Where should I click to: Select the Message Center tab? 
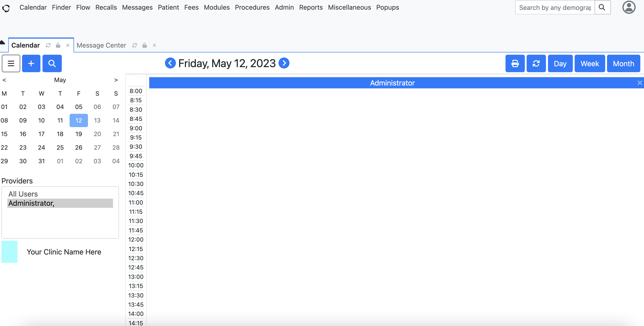101,45
